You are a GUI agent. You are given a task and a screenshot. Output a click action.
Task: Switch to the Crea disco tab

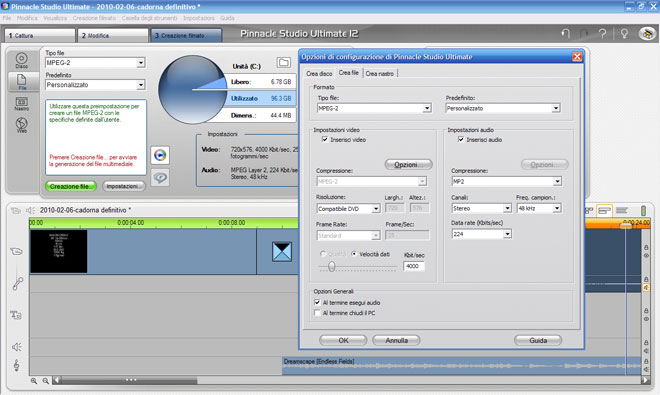click(319, 74)
